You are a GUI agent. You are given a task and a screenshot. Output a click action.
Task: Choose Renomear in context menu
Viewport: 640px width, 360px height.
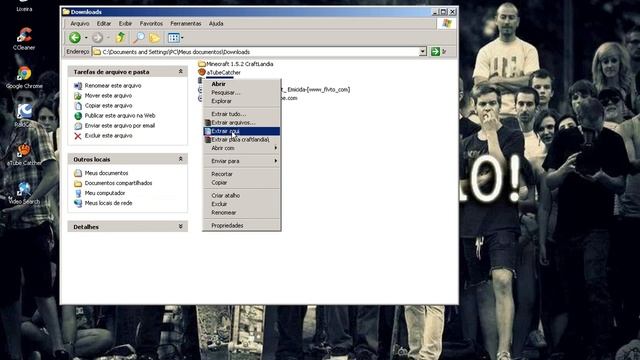click(x=242, y=213)
